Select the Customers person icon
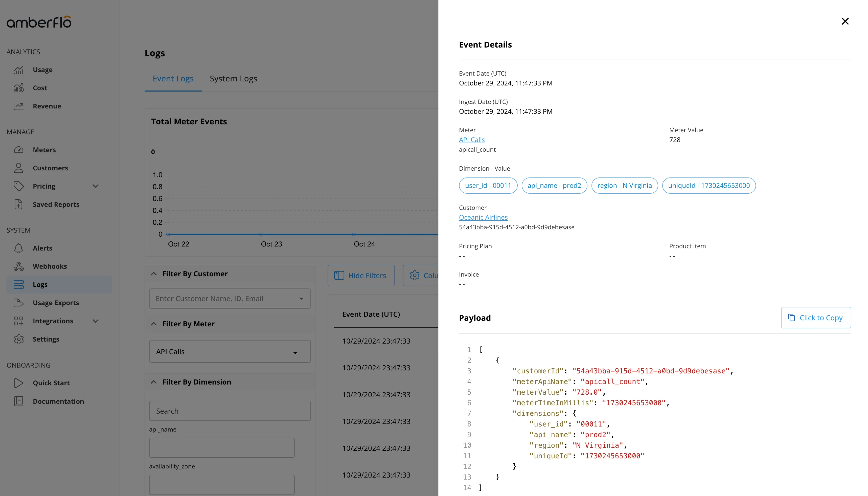This screenshot has width=868, height=496. 19,168
